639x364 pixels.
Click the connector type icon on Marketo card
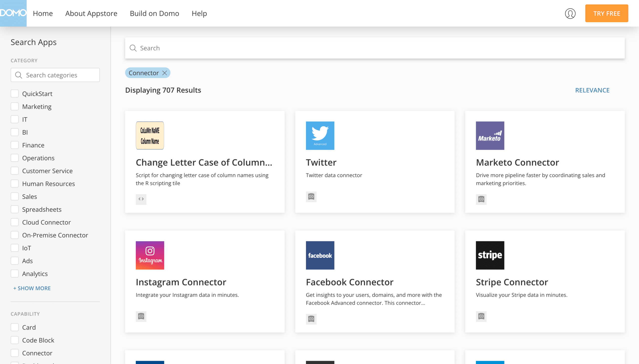(481, 199)
